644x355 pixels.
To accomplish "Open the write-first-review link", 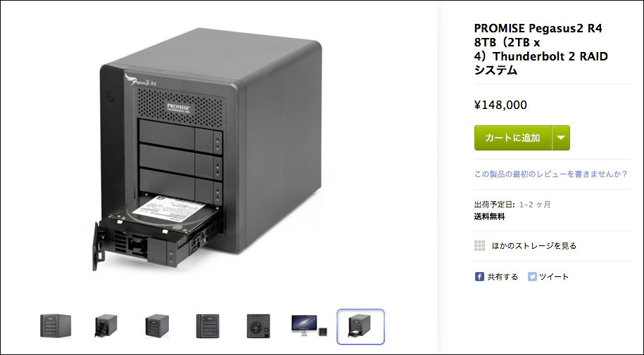I will tap(551, 174).
